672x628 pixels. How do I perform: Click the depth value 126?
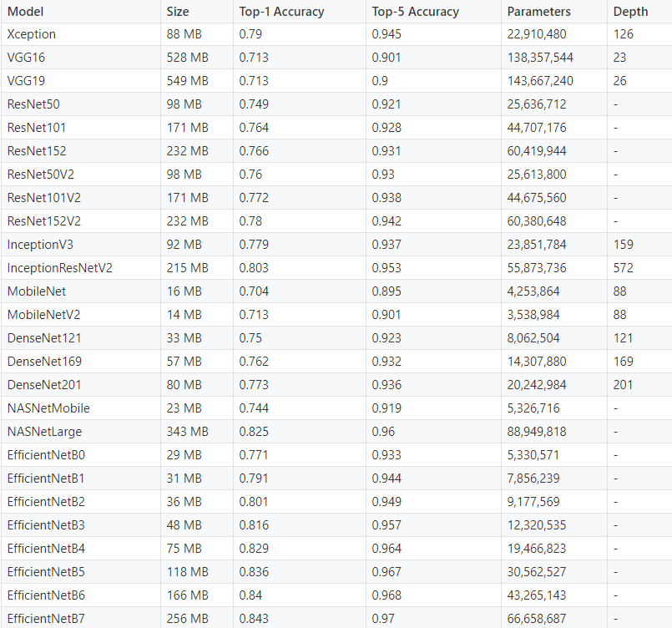coord(623,34)
